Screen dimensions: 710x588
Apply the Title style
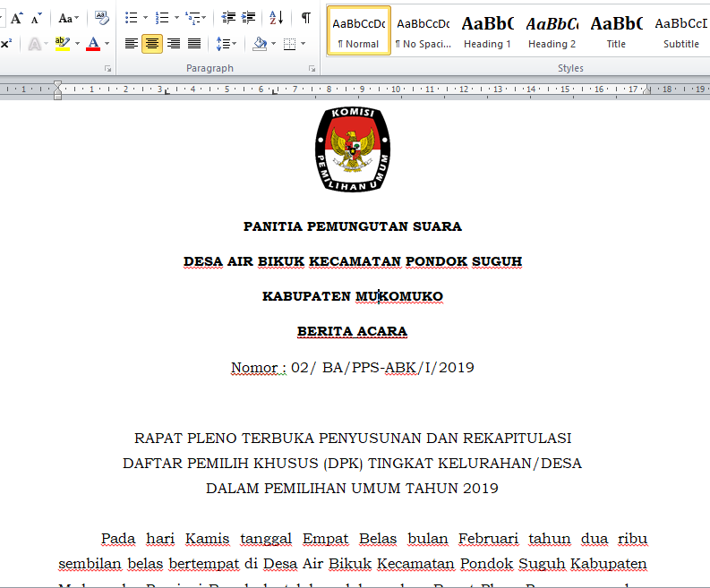[x=616, y=30]
